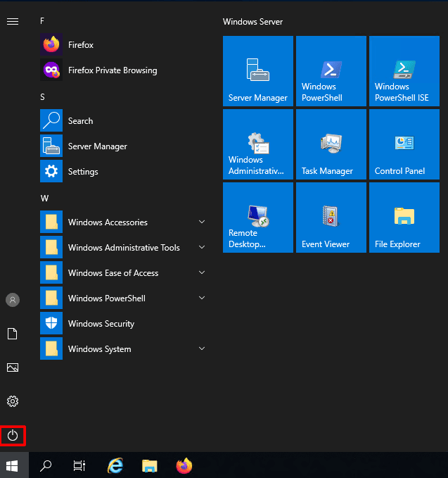
Task: Open the Server Manager tile
Action: coord(258,71)
